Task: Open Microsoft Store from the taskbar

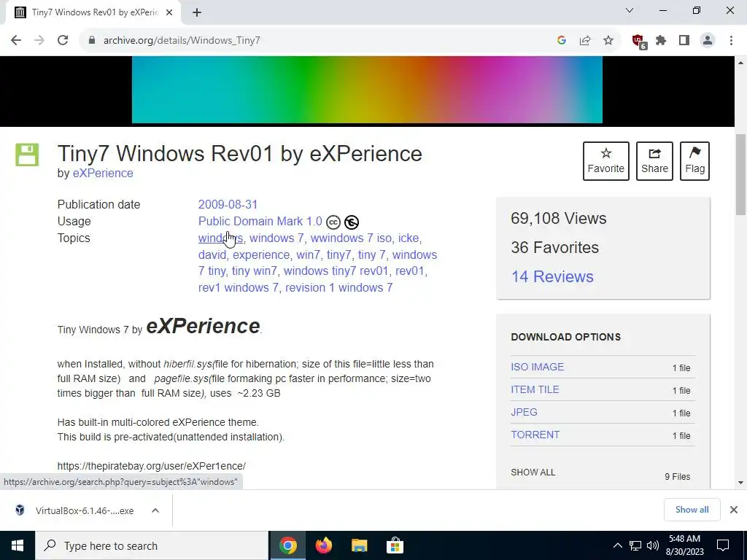Action: pyautogui.click(x=395, y=545)
